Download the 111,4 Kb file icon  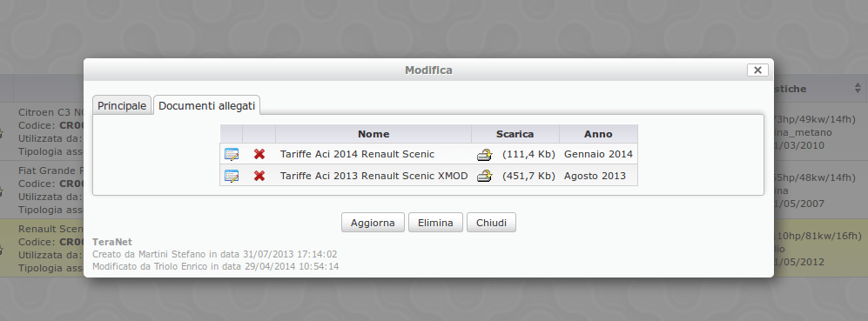pyautogui.click(x=484, y=155)
